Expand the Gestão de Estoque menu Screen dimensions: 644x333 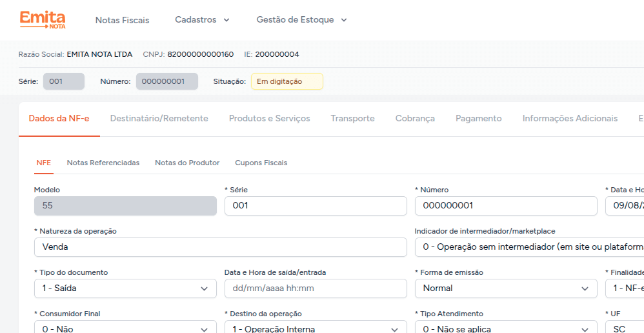pyautogui.click(x=301, y=20)
